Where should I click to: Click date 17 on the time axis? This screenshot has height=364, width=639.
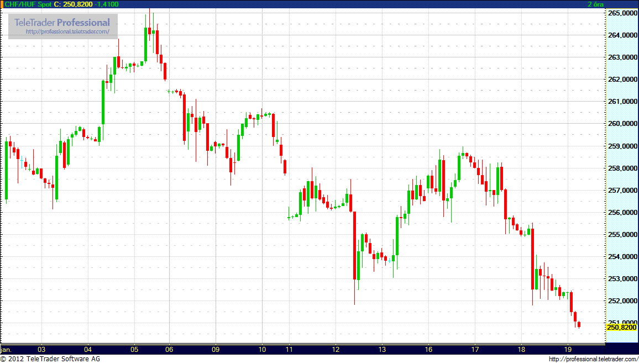point(475,349)
